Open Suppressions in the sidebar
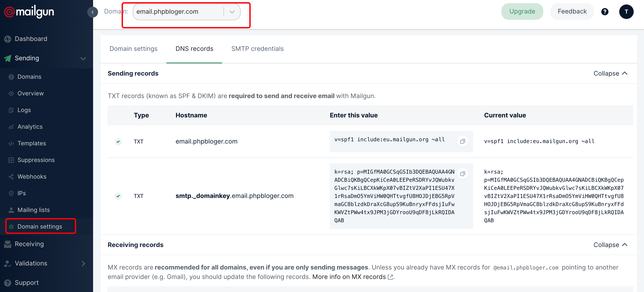 click(x=36, y=160)
